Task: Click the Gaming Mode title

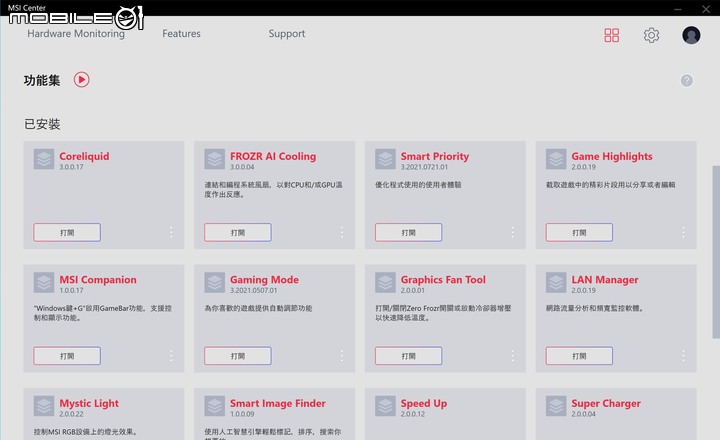Action: click(x=264, y=280)
